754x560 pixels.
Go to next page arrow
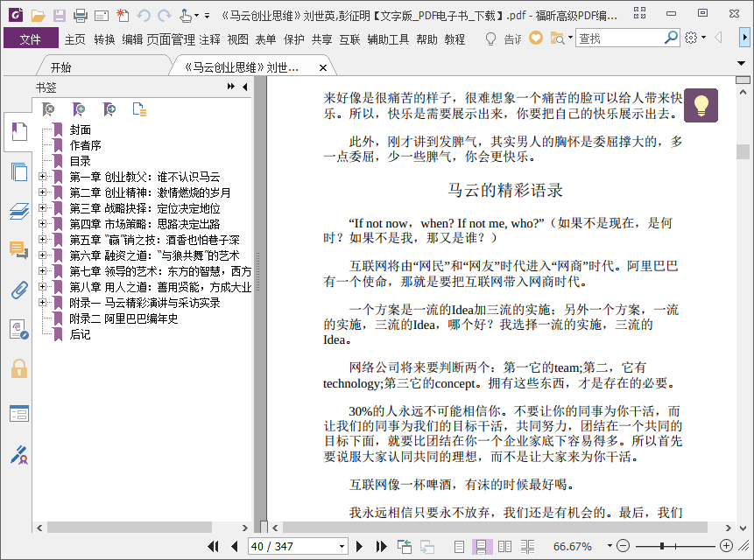[x=359, y=546]
